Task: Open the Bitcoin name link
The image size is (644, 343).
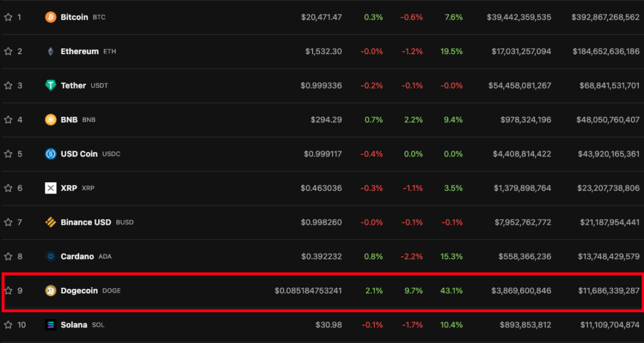Action: coord(74,18)
